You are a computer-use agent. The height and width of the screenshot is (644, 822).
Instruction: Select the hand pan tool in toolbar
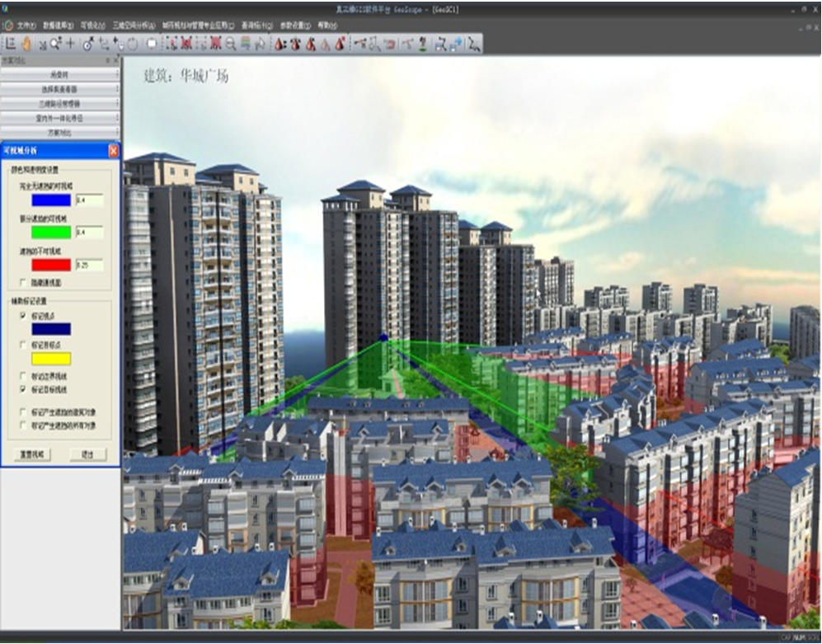26,44
